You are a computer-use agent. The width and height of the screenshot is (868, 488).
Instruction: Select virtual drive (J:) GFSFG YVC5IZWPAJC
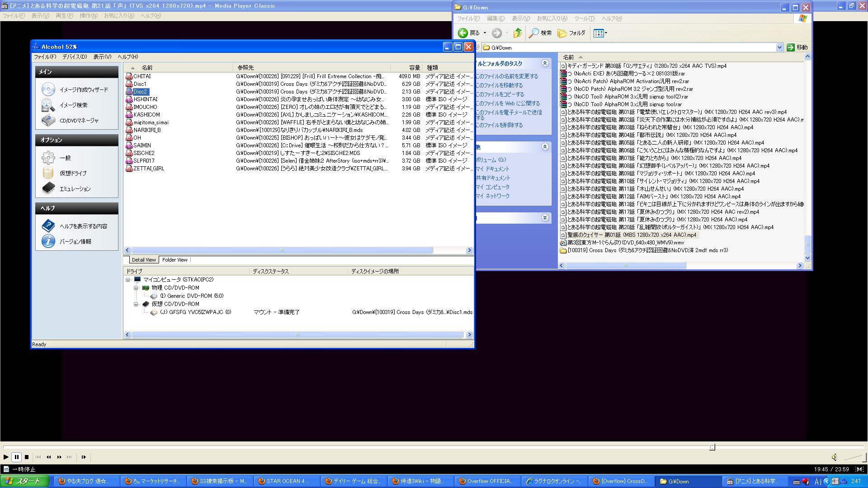pyautogui.click(x=191, y=312)
